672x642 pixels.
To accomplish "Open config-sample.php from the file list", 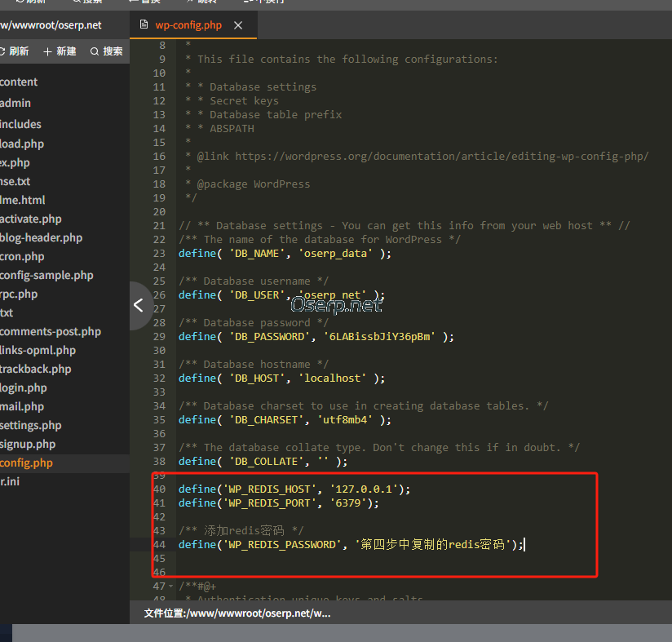I will point(46,276).
